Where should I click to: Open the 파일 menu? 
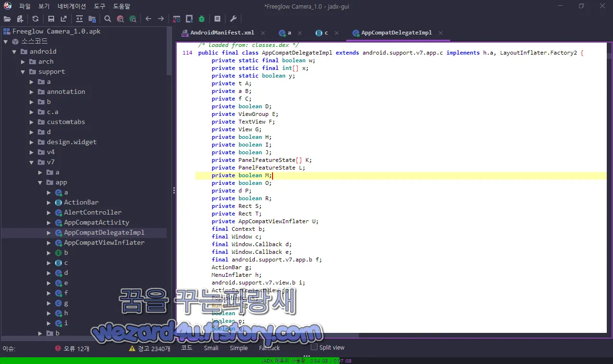25,6
